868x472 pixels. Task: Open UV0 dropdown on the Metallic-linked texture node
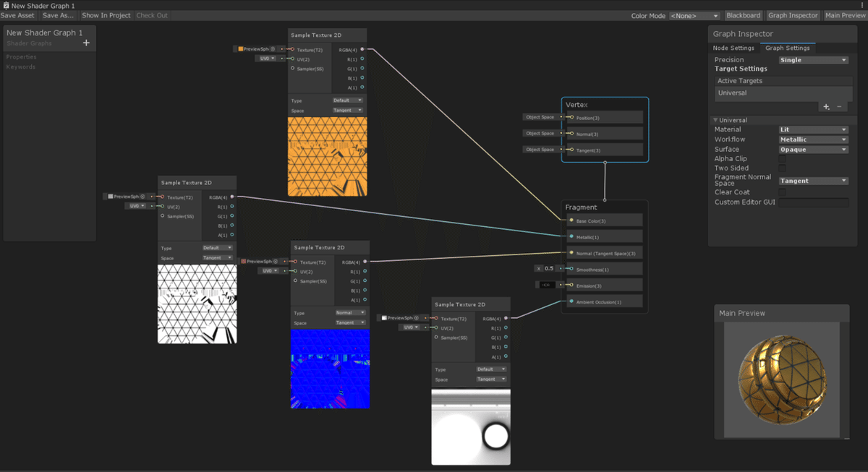(x=137, y=206)
